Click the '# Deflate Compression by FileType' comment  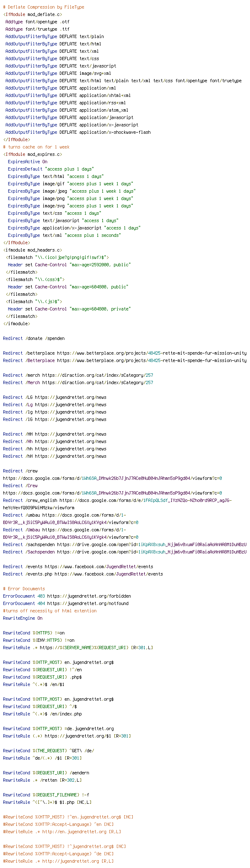(x=43, y=7)
